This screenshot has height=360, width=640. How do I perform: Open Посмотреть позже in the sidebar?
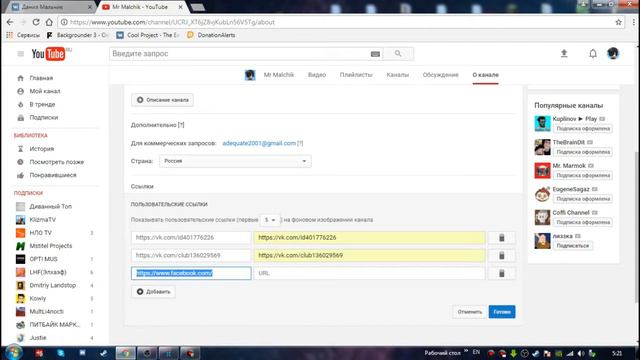pos(56,162)
